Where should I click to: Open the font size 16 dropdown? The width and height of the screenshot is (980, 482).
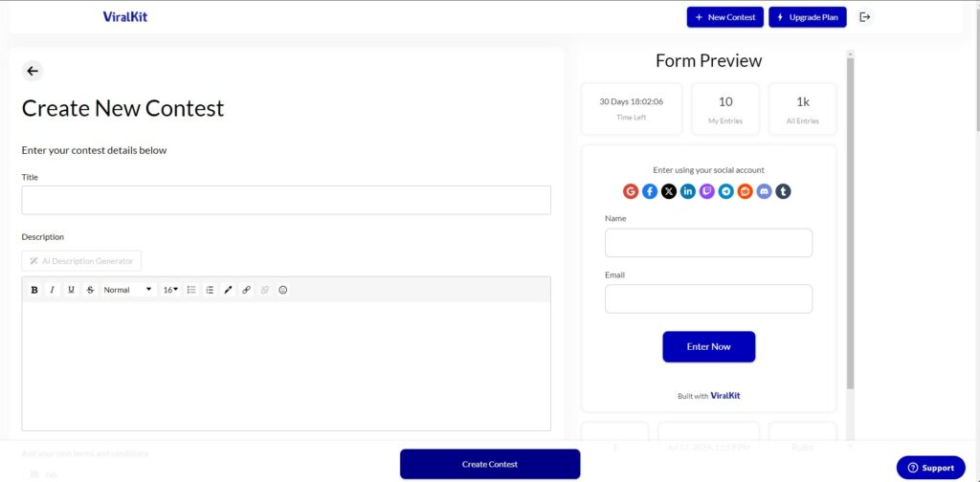click(170, 290)
